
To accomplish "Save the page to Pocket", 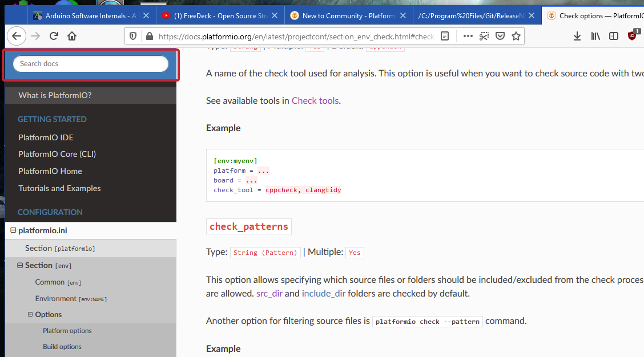I will tap(500, 36).
